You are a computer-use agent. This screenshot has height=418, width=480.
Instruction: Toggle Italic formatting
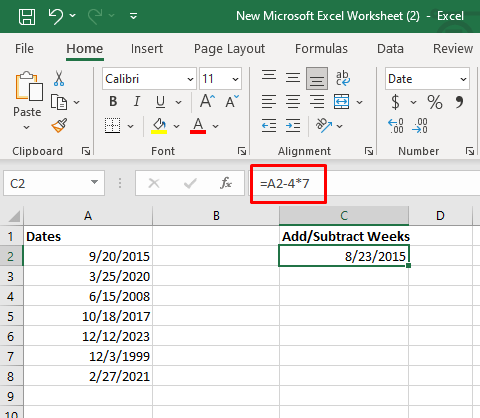pyautogui.click(x=137, y=101)
